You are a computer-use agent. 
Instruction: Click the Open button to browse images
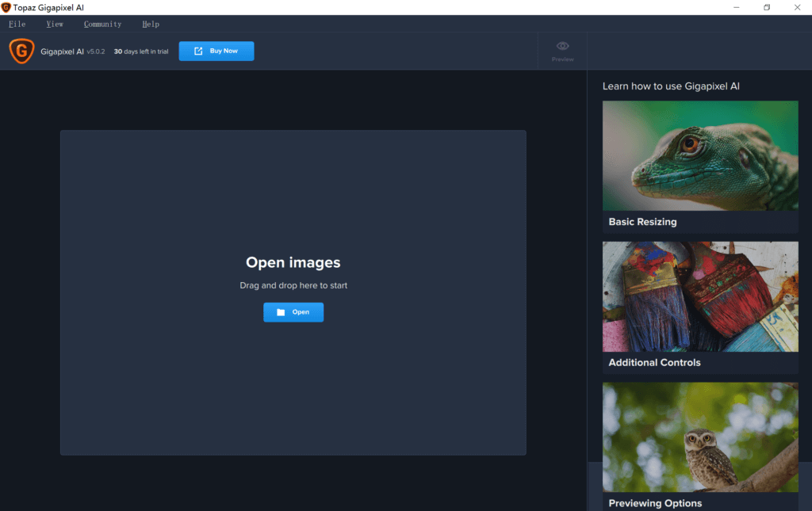pos(293,312)
